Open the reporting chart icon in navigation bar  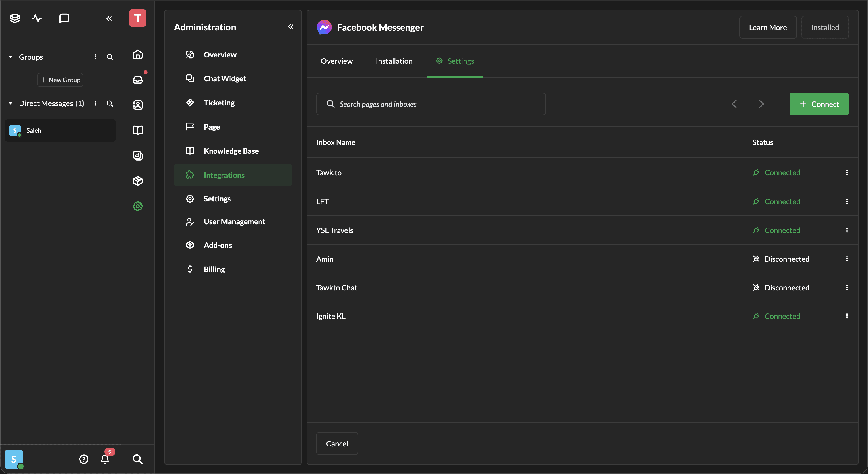point(137,155)
